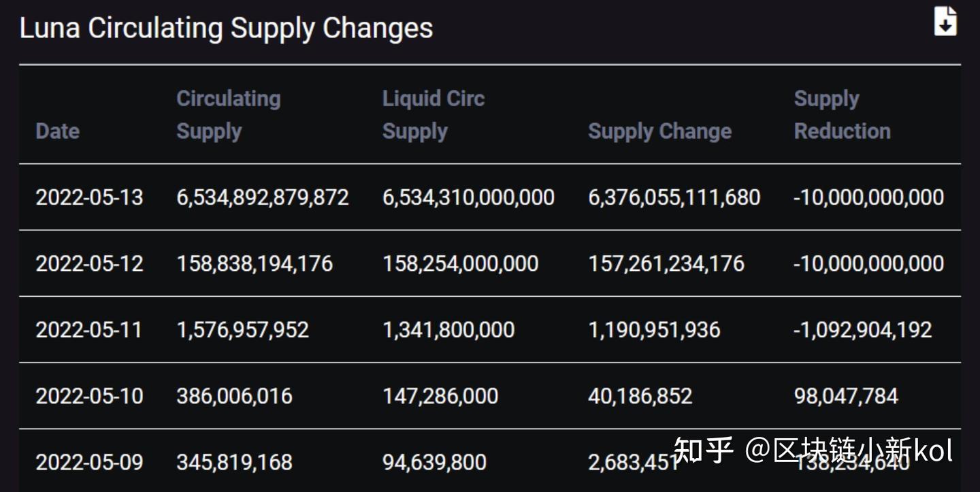
Task: Click the Supply Reduction column header
Action: pos(842,114)
